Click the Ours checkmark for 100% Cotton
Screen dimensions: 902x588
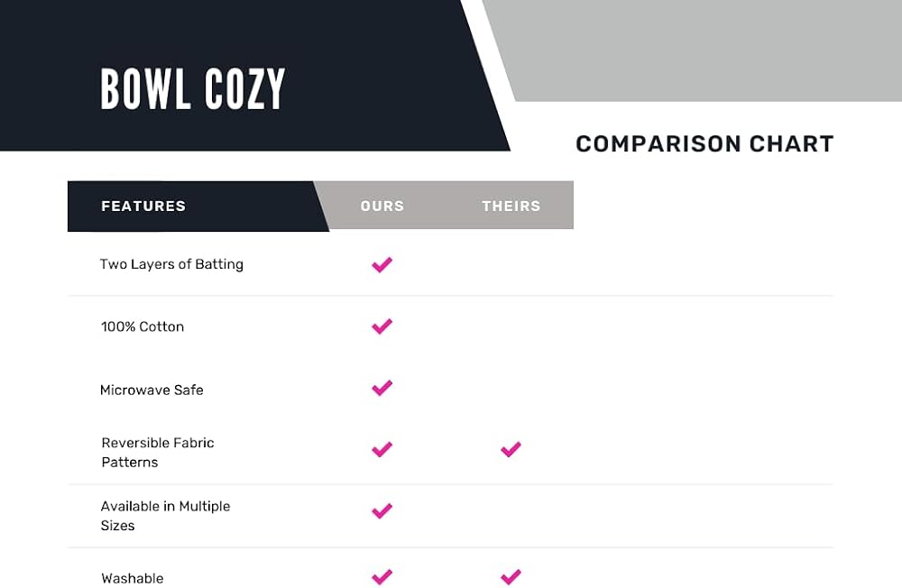(382, 326)
